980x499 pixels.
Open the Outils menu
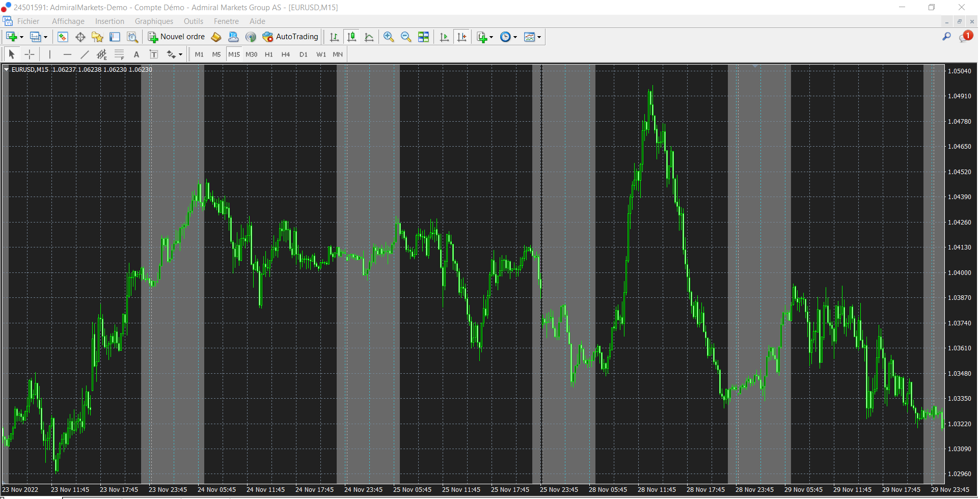[193, 21]
